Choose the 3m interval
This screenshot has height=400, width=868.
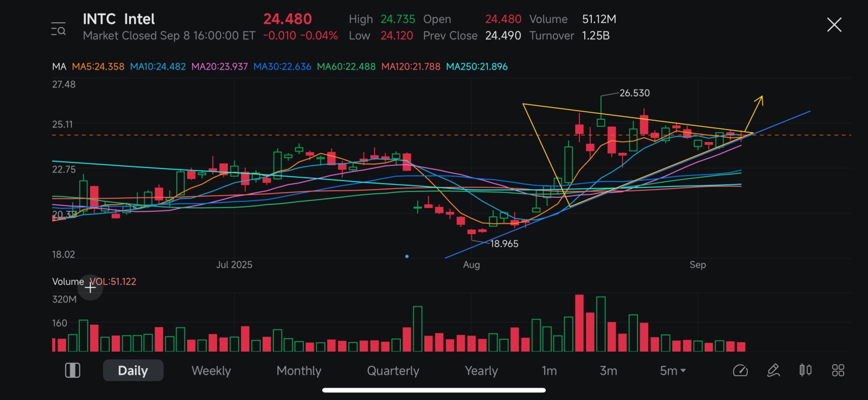pyautogui.click(x=608, y=371)
